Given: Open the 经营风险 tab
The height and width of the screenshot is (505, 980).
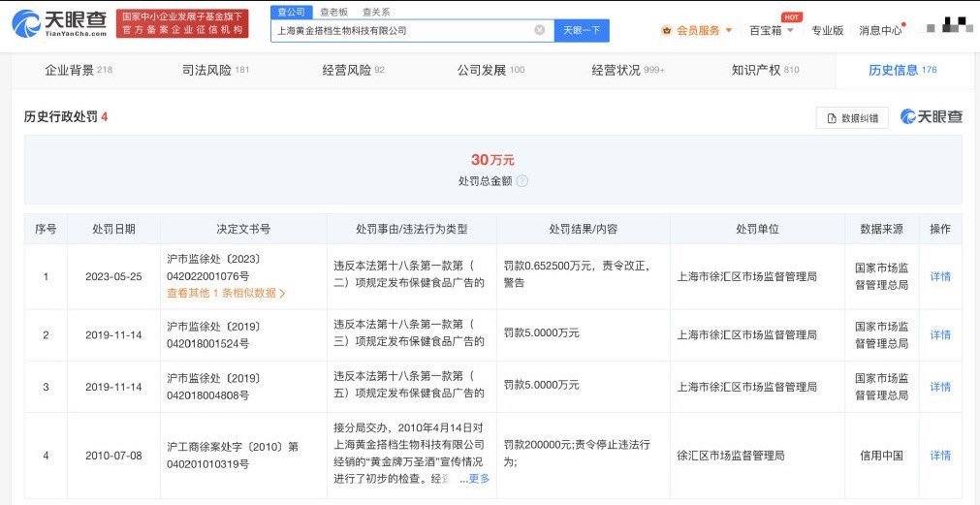Looking at the screenshot, I should (353, 71).
